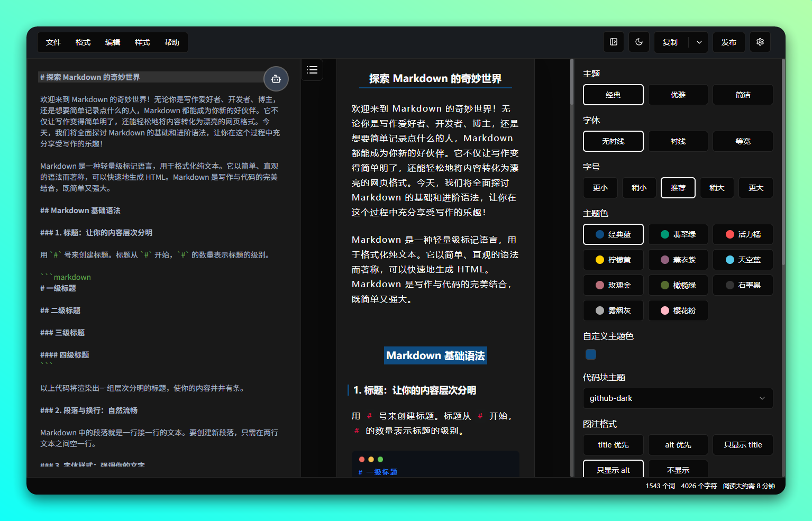Select the 经典 theme
This screenshot has height=521, width=812.
[613, 95]
